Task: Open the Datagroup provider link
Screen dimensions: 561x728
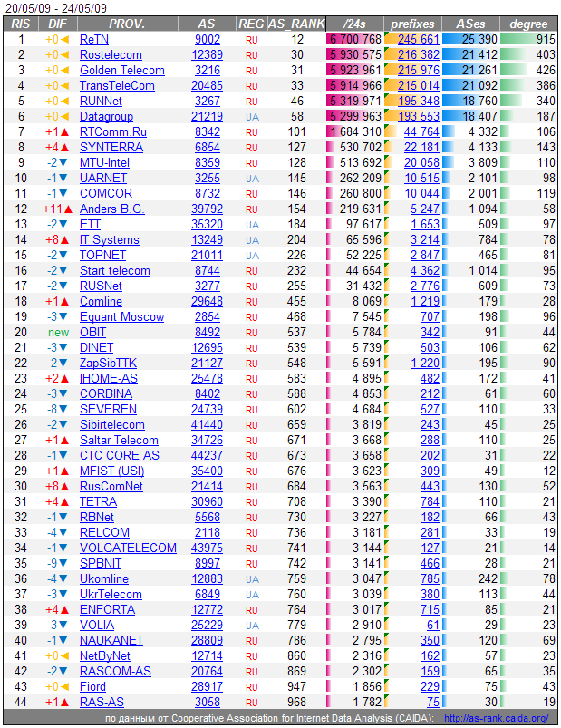Action: pyautogui.click(x=106, y=116)
